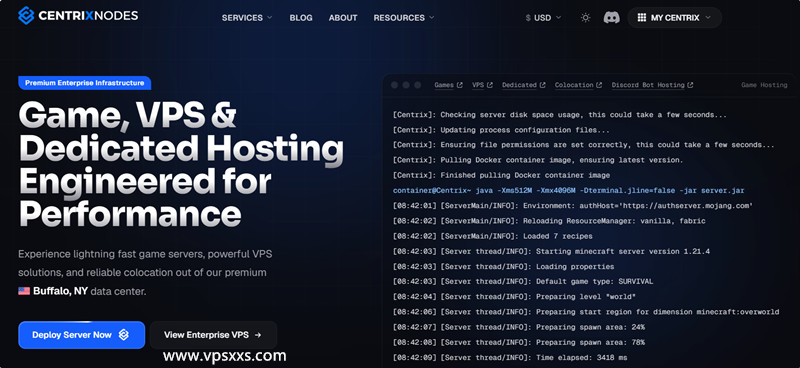Click 'Updating process configuration files' line
The width and height of the screenshot is (800, 368).
pos(501,130)
